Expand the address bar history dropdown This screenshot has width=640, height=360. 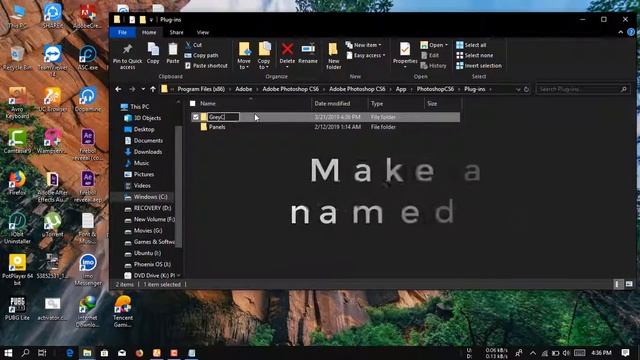tap(518, 89)
